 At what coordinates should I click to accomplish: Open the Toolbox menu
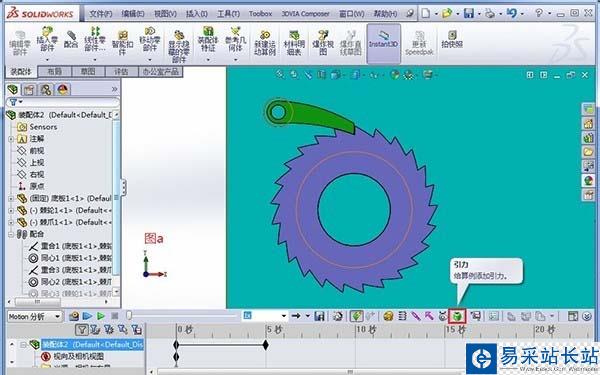pyautogui.click(x=260, y=14)
